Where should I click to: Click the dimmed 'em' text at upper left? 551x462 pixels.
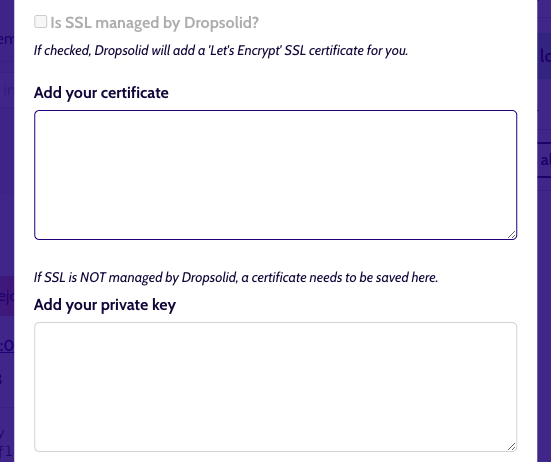coord(7,39)
